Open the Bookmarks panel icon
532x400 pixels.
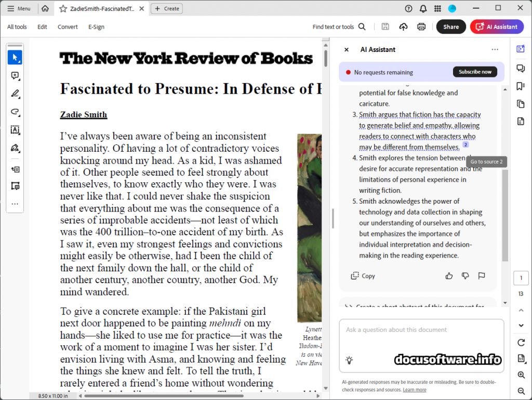click(521, 86)
